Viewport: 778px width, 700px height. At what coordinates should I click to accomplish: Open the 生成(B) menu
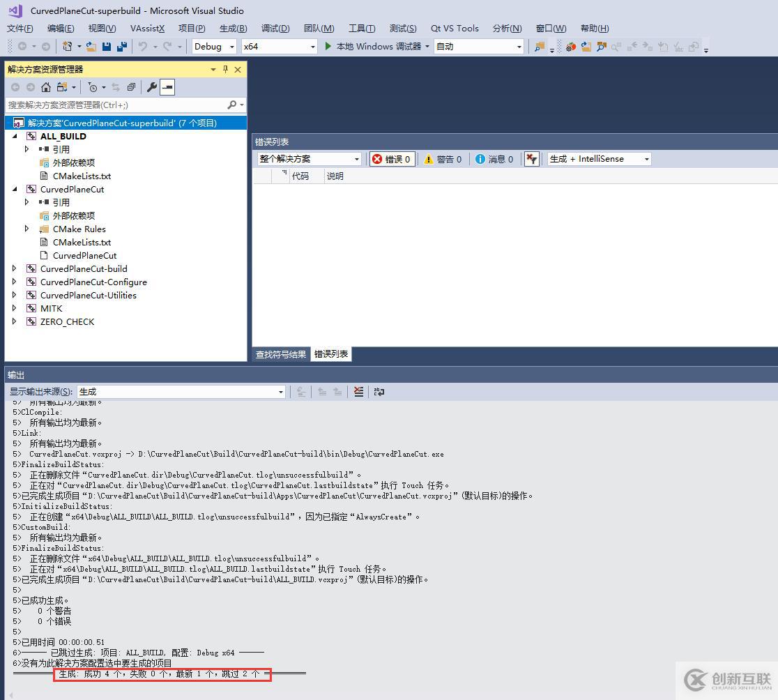click(234, 29)
